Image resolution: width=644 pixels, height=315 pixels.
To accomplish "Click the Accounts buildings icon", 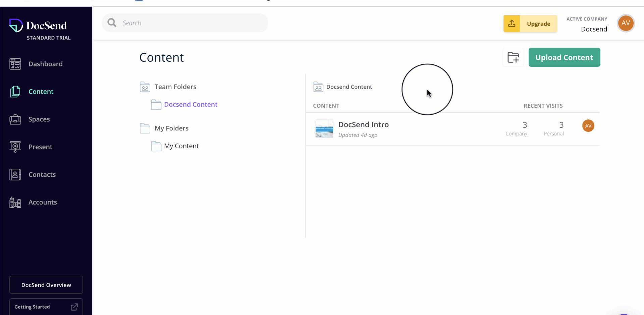I will click(15, 202).
